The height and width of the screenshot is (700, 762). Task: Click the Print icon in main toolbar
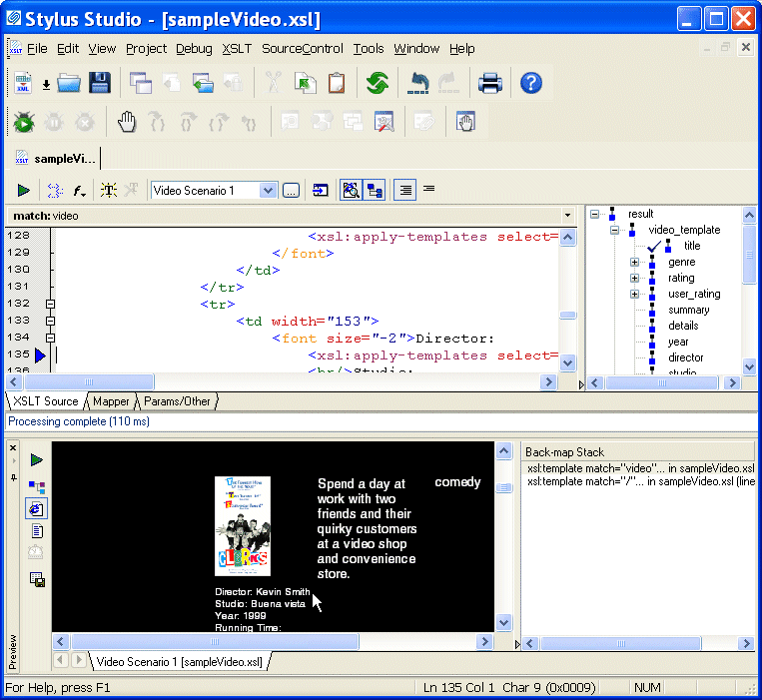coord(489,83)
